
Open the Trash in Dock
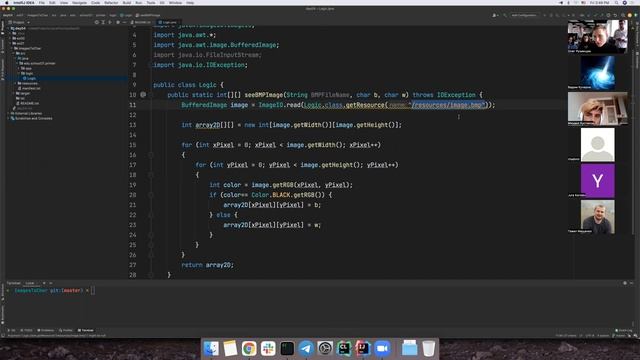tap(429, 348)
